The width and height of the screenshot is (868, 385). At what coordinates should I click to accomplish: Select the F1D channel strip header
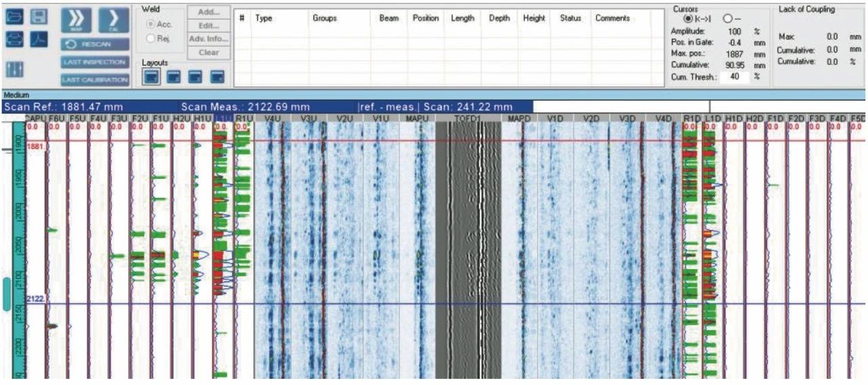(776, 119)
